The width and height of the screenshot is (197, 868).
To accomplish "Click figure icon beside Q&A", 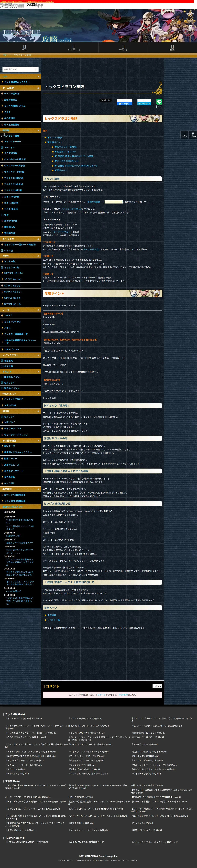I will click(2, 112).
